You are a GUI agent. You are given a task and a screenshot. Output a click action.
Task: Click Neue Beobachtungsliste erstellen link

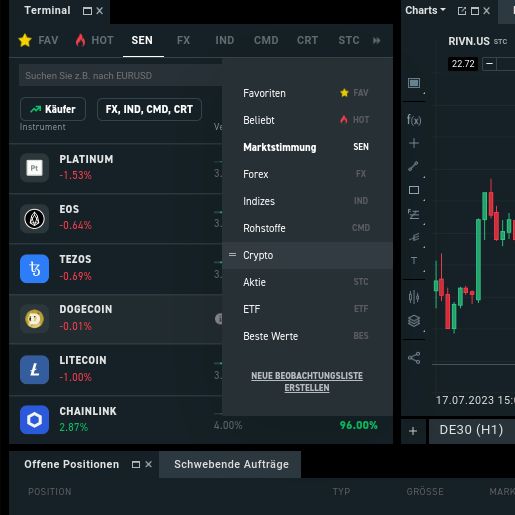pyautogui.click(x=307, y=382)
